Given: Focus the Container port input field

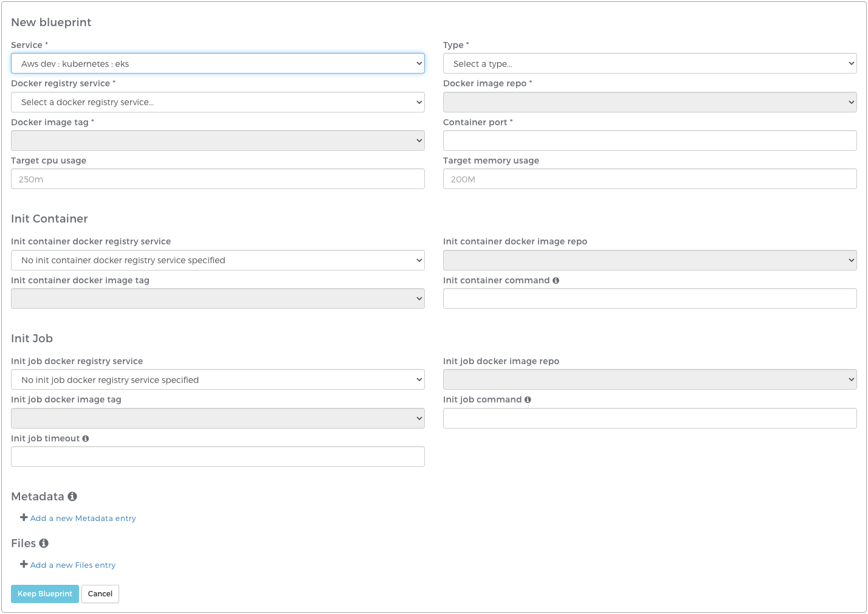Looking at the screenshot, I should pos(649,140).
